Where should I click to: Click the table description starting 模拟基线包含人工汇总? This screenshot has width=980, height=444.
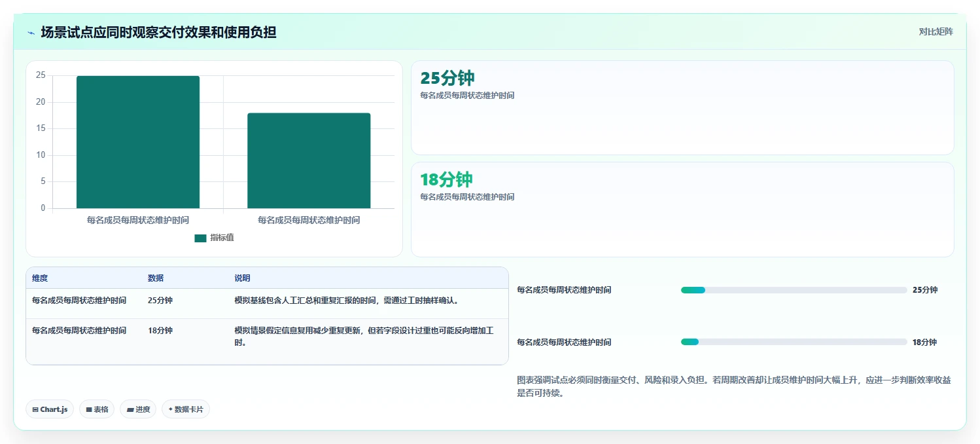[346, 301]
